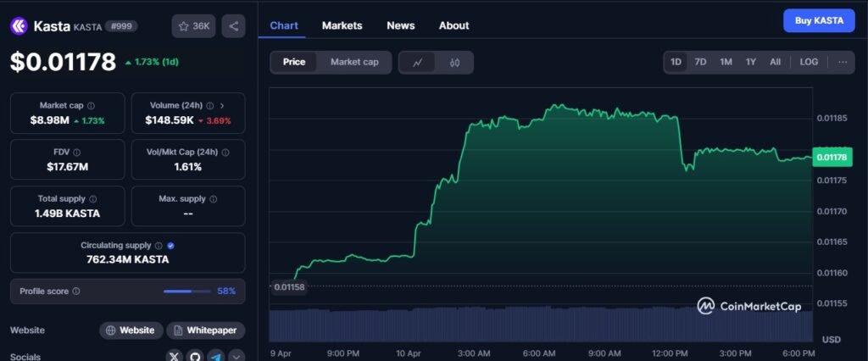
Task: Click the 762.34M KASTA circulating supply
Action: [127, 259]
